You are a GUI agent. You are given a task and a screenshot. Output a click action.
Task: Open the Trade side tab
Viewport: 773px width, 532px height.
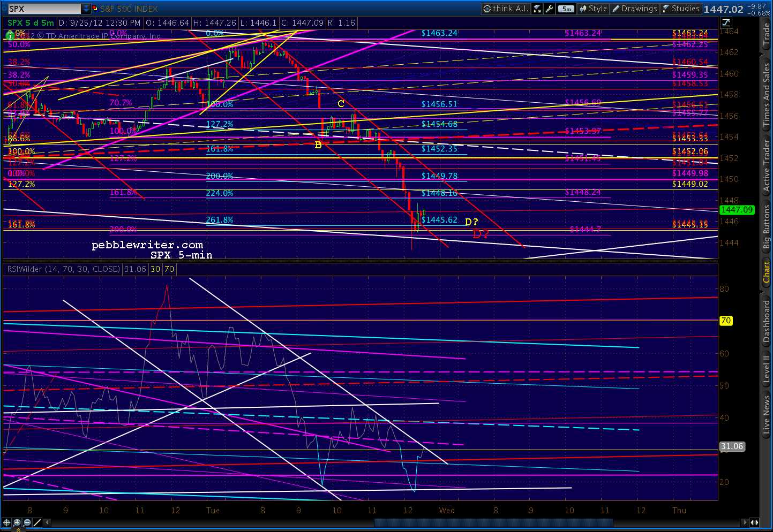[767, 35]
